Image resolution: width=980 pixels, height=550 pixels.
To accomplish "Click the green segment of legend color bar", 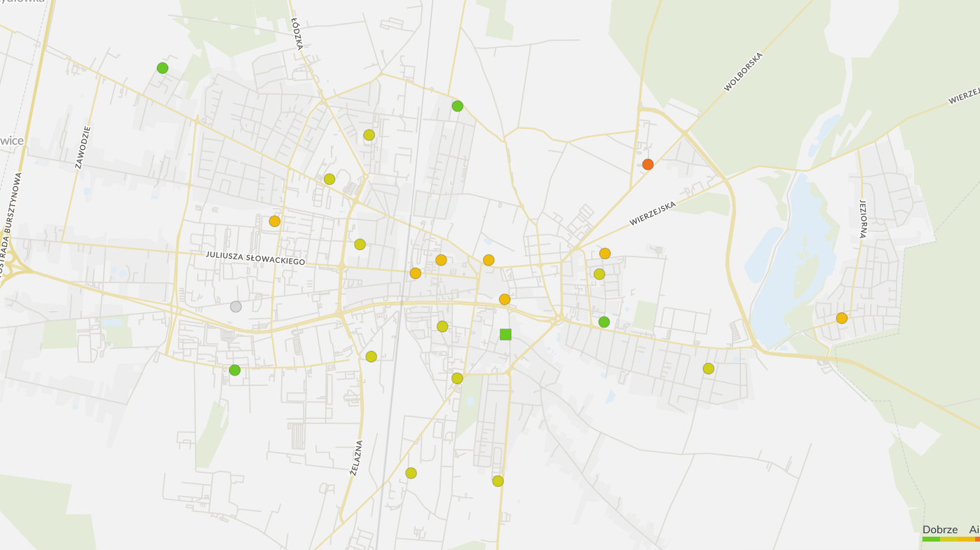I will point(930,539).
